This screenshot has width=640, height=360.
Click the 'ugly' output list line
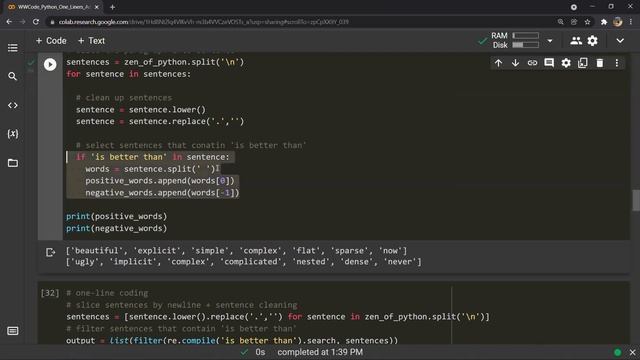pos(244,262)
